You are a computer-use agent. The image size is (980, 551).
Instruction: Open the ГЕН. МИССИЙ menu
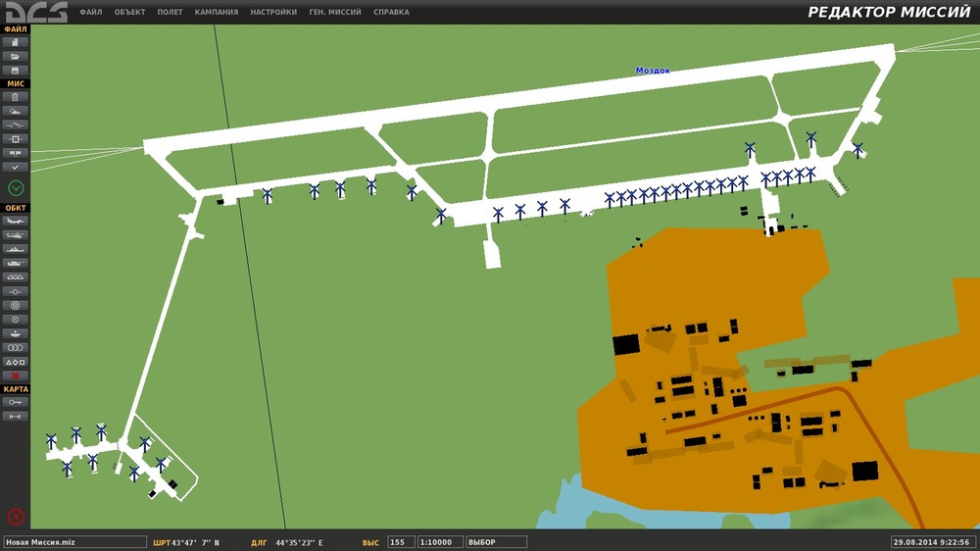point(335,13)
